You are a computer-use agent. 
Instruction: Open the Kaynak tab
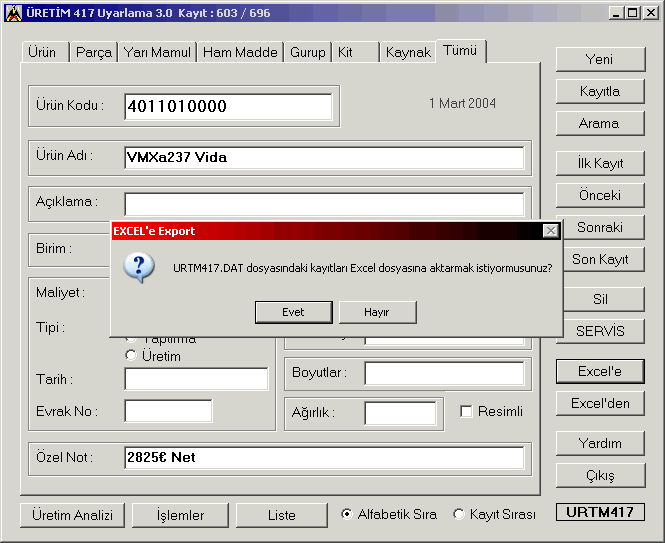pyautogui.click(x=407, y=52)
